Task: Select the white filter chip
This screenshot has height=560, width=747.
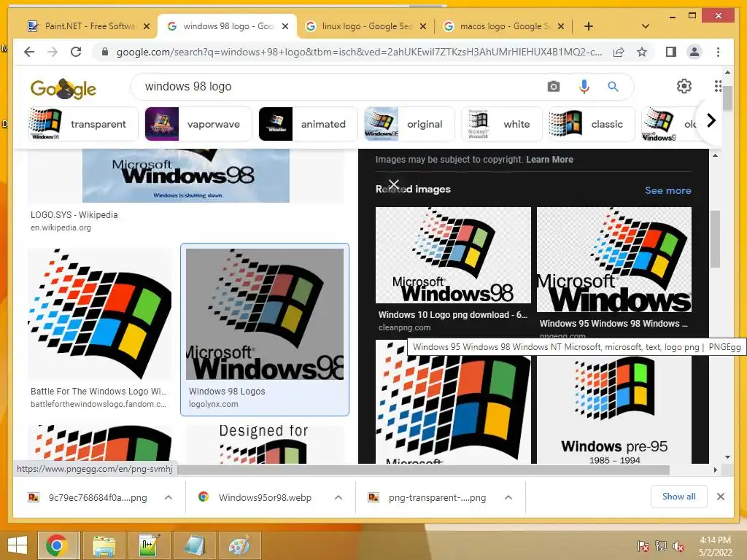Action: (x=502, y=124)
